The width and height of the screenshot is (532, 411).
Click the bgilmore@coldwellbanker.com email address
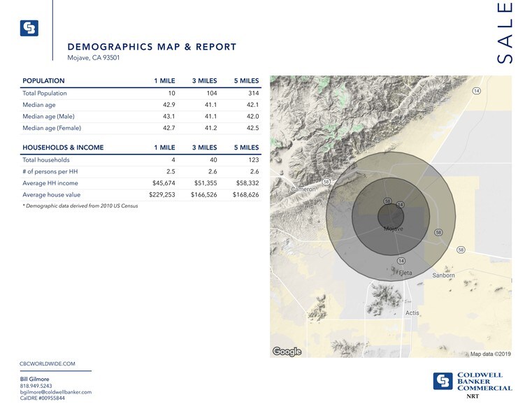click(x=56, y=392)
